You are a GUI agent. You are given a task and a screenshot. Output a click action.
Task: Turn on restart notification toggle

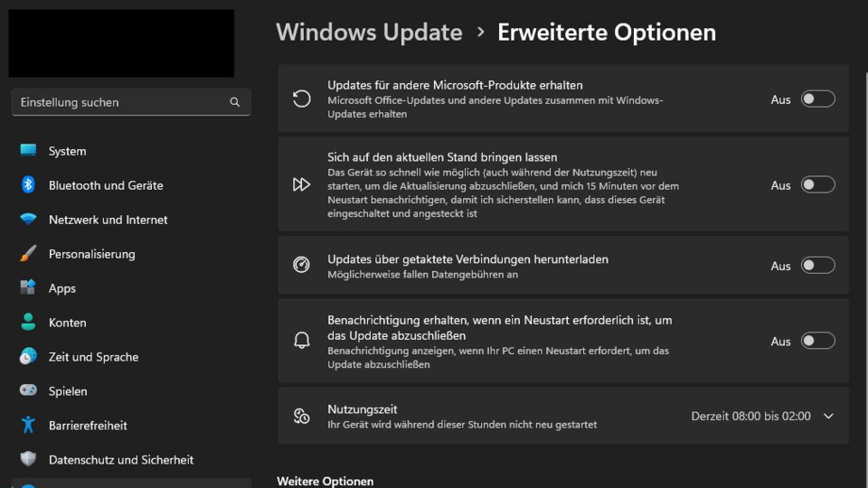(817, 341)
